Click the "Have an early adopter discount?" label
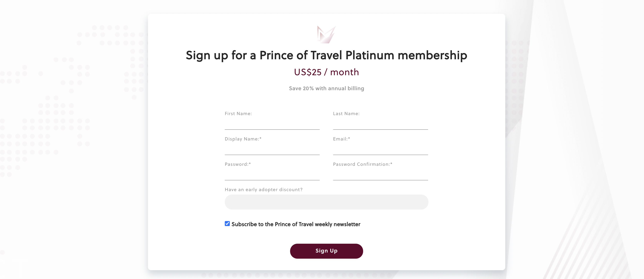 264,190
